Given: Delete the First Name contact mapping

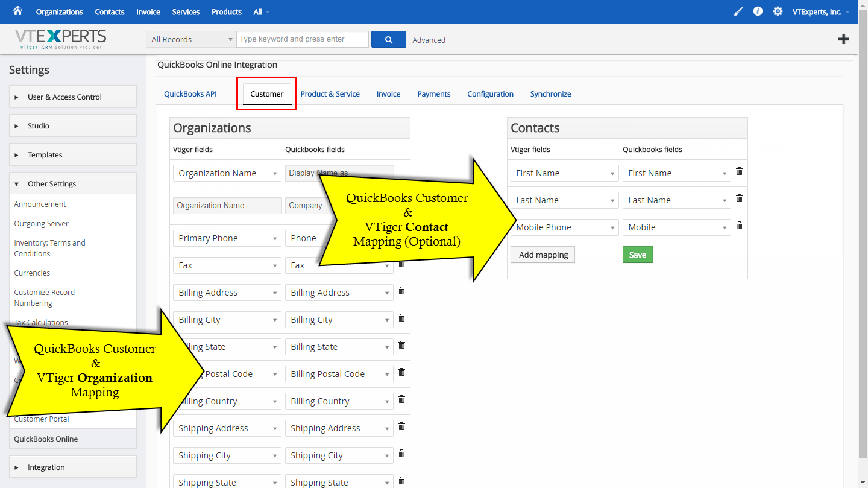Looking at the screenshot, I should (739, 171).
